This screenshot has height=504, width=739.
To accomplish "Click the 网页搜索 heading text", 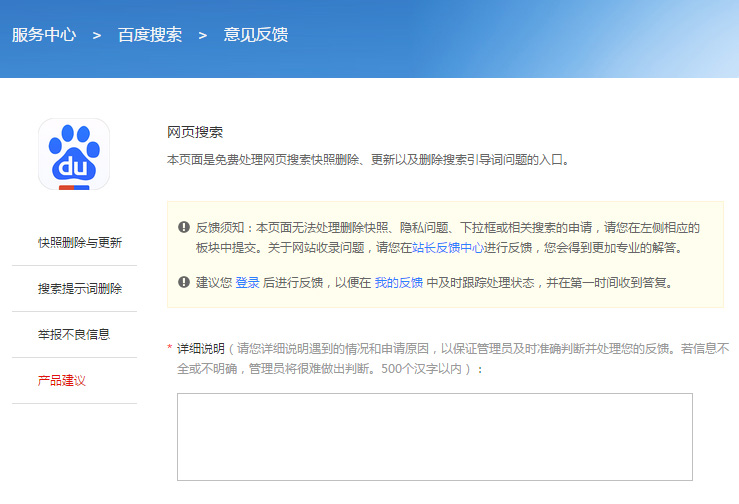I will 195,132.
